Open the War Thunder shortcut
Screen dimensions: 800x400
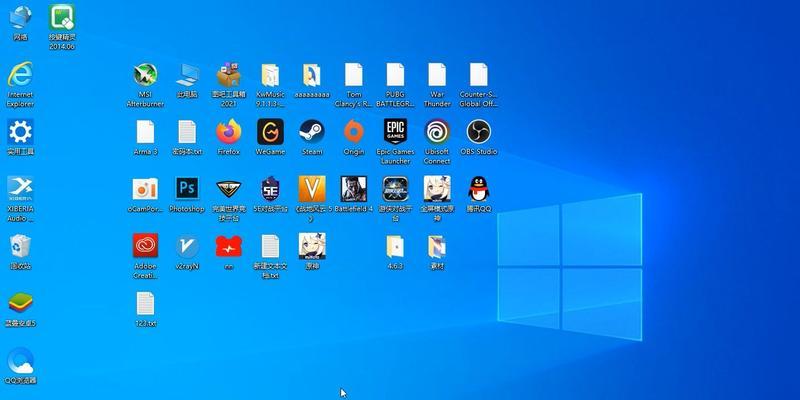click(x=437, y=75)
